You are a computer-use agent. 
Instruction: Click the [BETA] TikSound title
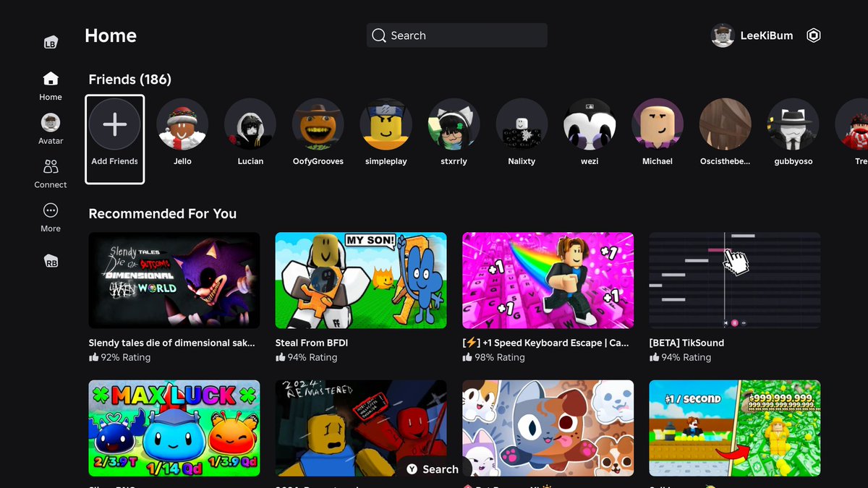pos(686,343)
